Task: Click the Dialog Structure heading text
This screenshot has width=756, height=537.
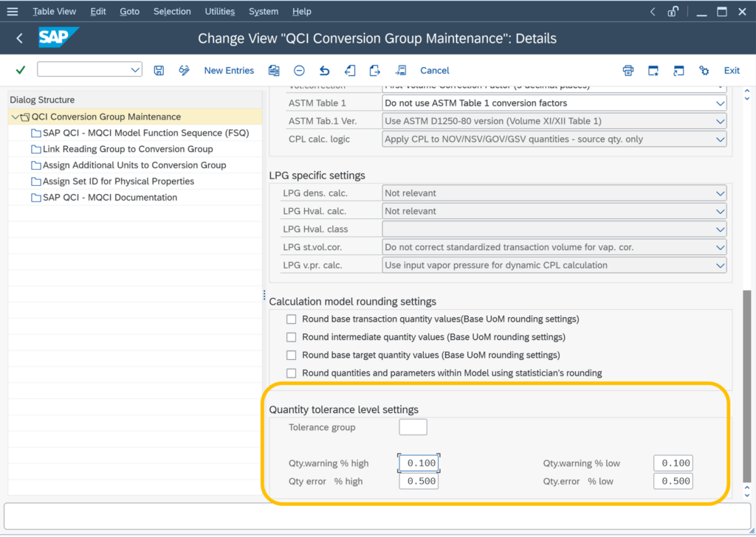Action: point(42,100)
